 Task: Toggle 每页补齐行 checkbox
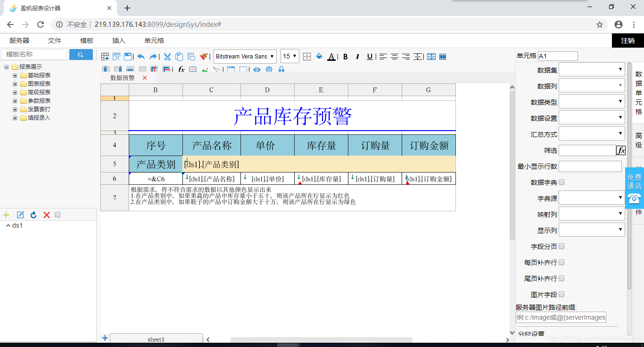click(561, 262)
